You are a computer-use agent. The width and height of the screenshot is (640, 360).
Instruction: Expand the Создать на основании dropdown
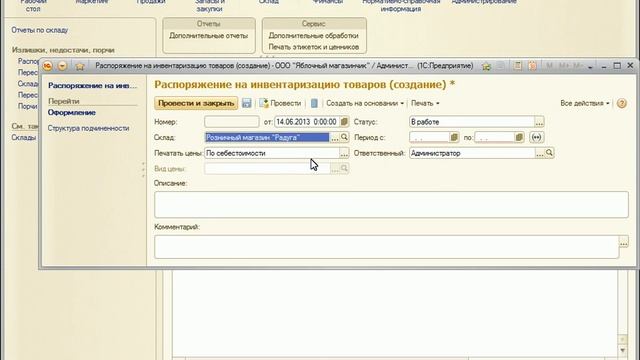(x=365, y=103)
